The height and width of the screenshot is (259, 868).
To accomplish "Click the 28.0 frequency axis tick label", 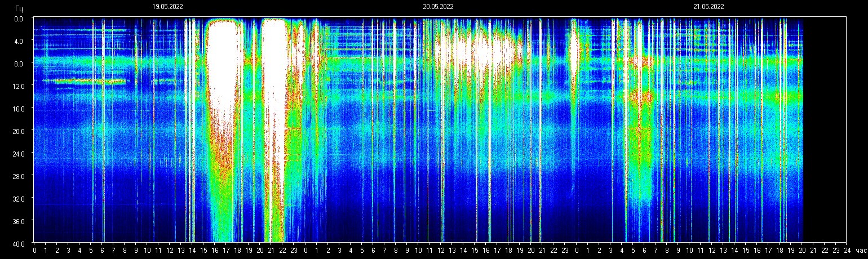I will tap(17, 176).
